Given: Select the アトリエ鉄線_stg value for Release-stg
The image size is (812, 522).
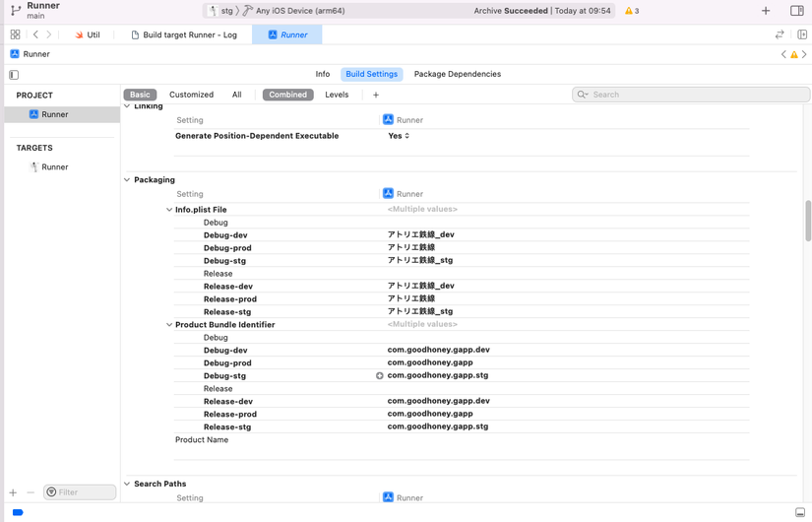Looking at the screenshot, I should click(x=420, y=311).
